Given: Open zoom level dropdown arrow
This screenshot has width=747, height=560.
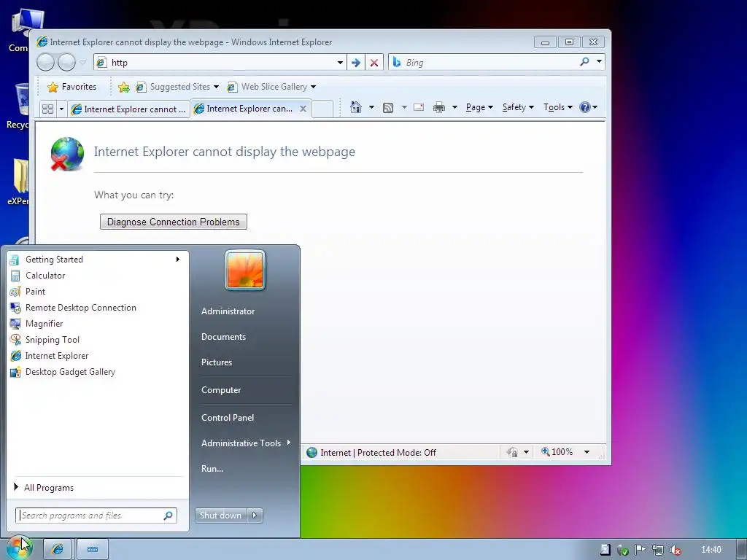Looking at the screenshot, I should click(x=587, y=452).
